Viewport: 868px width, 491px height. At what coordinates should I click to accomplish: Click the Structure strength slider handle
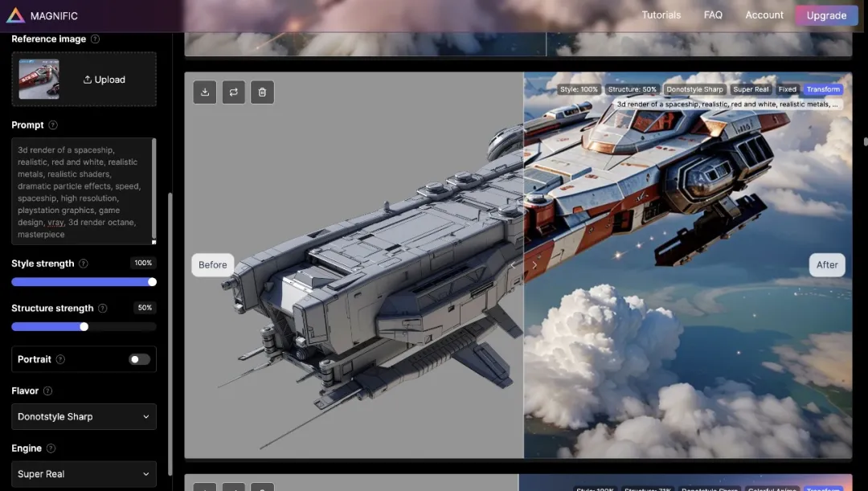pyautogui.click(x=84, y=326)
